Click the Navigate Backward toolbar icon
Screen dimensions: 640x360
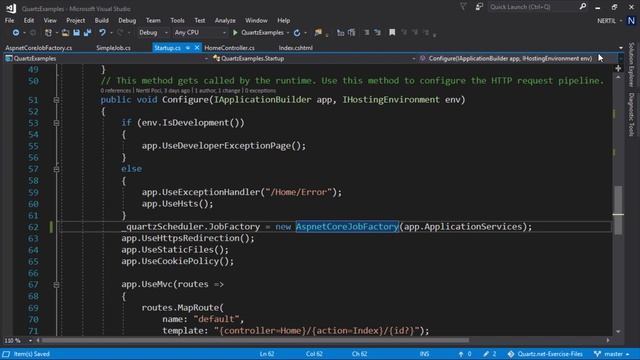click(x=16, y=33)
